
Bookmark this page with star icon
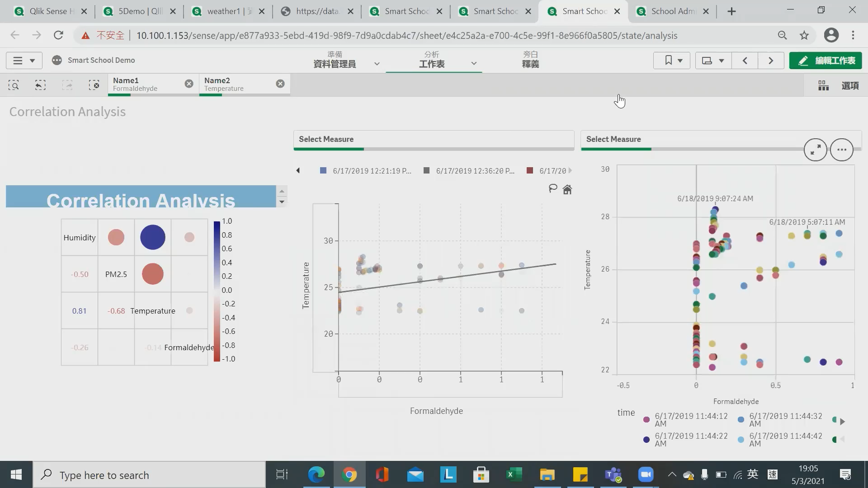coord(804,36)
